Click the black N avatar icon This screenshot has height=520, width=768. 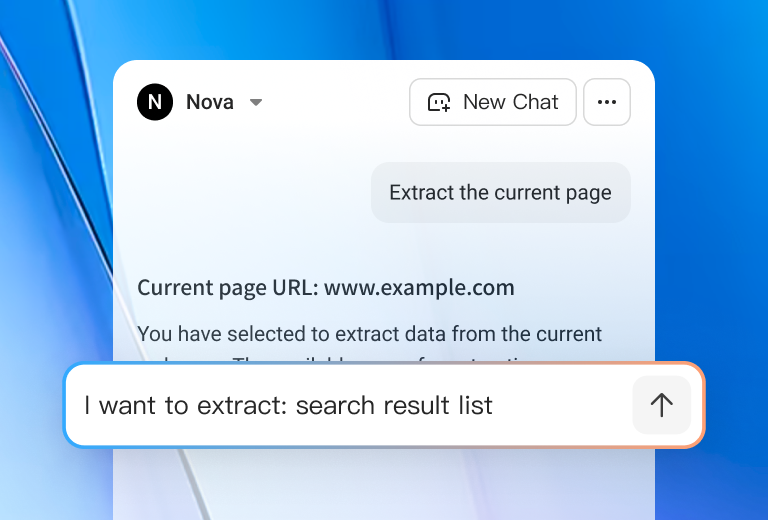155,102
